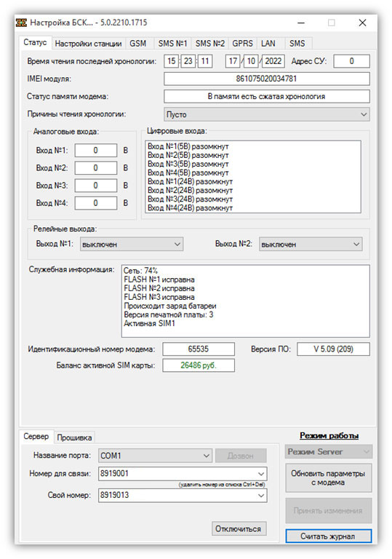Click the month field showing 10
The image size is (392, 559).
click(x=251, y=61)
